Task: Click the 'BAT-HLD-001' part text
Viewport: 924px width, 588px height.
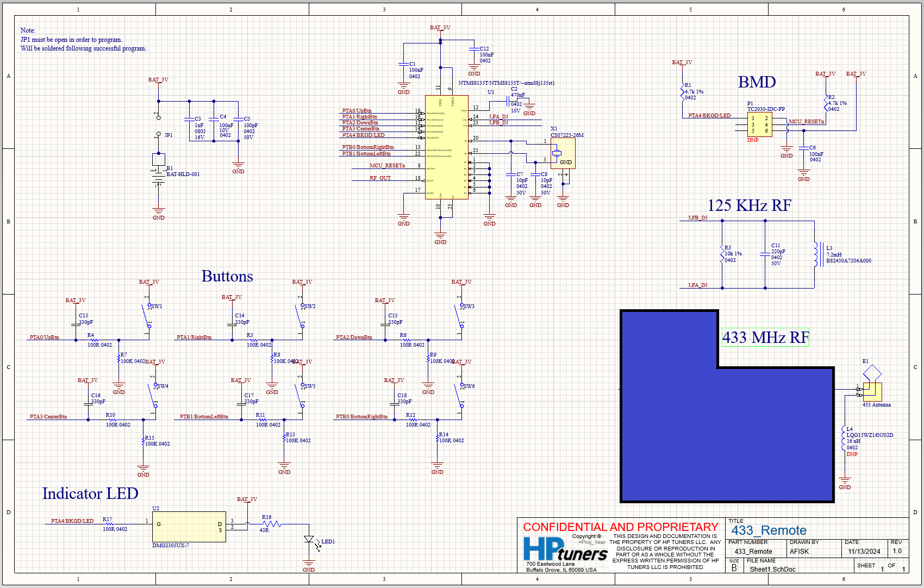Action: 183,174
